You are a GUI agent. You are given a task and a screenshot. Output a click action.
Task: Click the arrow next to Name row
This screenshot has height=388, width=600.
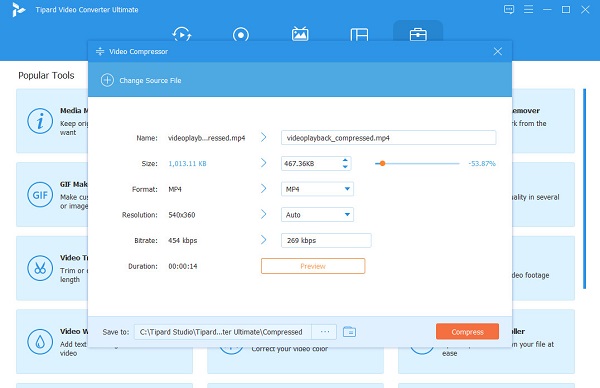pos(263,137)
